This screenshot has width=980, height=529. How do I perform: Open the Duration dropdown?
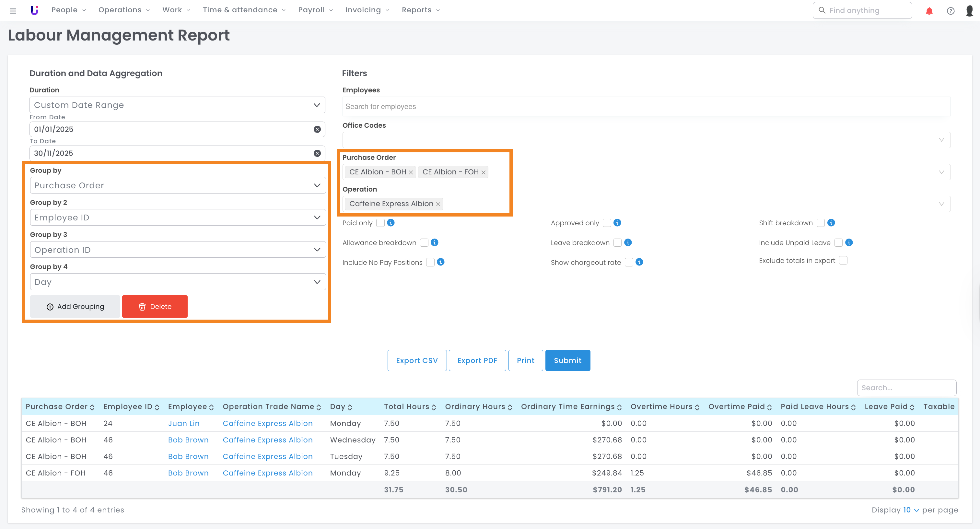[177, 105]
